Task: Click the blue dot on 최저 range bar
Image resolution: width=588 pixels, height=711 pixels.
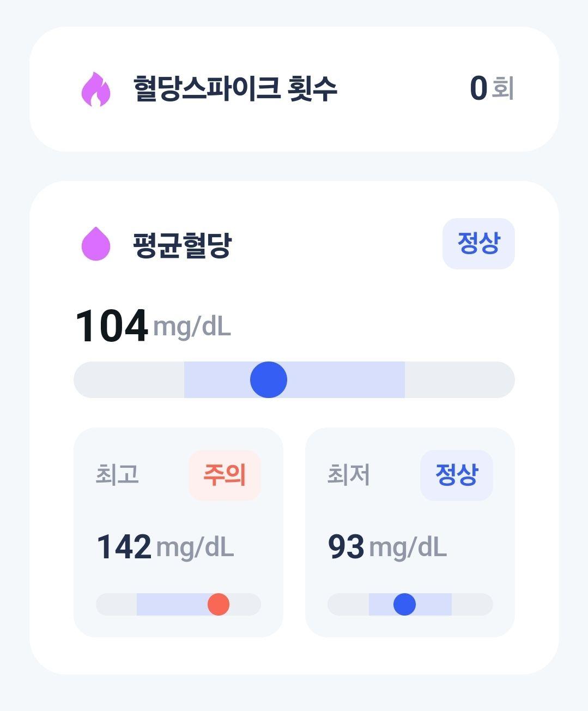Action: [x=404, y=604]
